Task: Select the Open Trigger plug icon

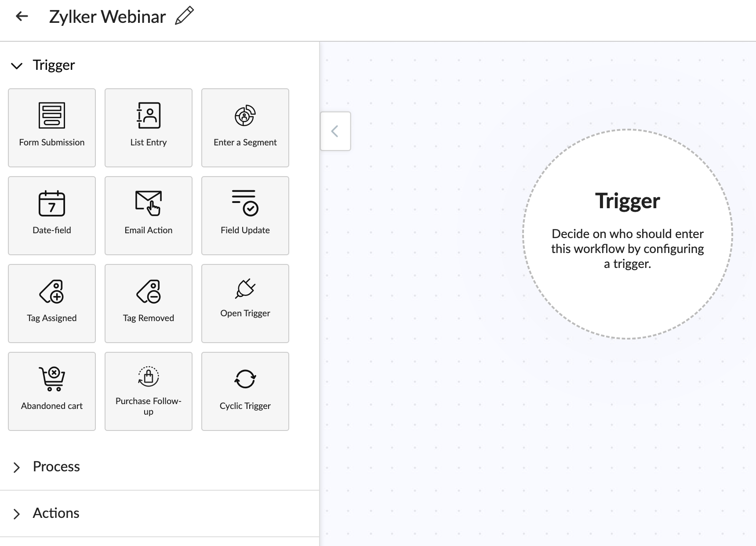Action: [245, 289]
